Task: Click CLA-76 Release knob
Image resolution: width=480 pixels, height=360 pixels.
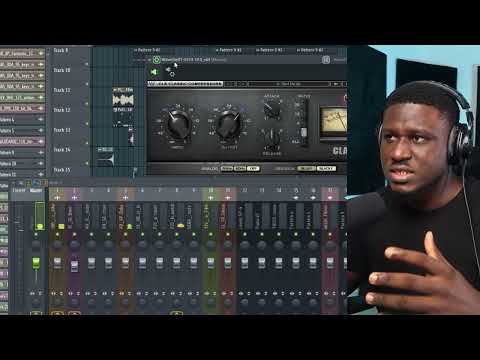Action: pos(272,137)
